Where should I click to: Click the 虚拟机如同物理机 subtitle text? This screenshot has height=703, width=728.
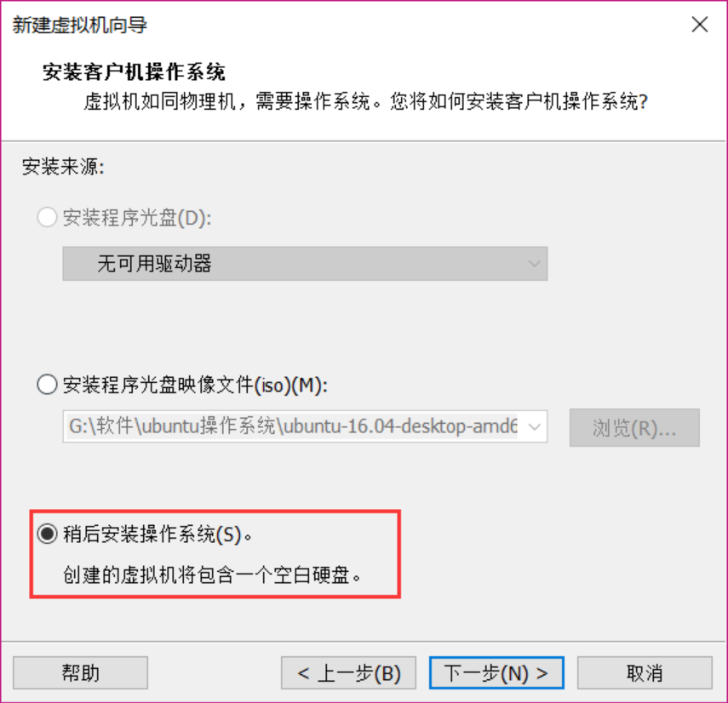point(365,101)
